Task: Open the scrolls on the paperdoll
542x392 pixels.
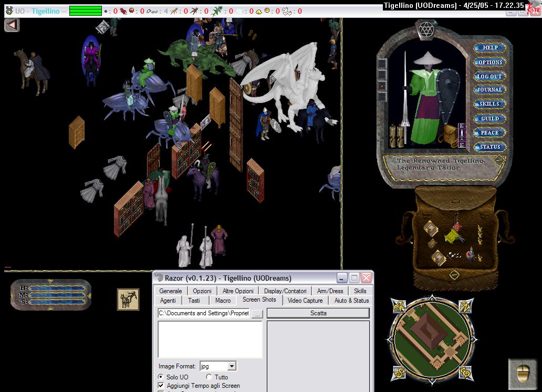Action: coord(397,137)
